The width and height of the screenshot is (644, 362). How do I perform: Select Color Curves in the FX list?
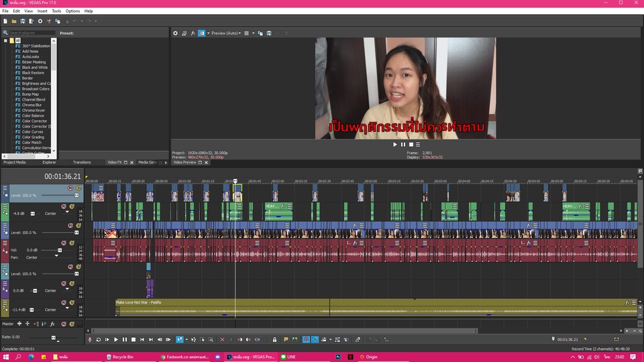[x=32, y=132]
